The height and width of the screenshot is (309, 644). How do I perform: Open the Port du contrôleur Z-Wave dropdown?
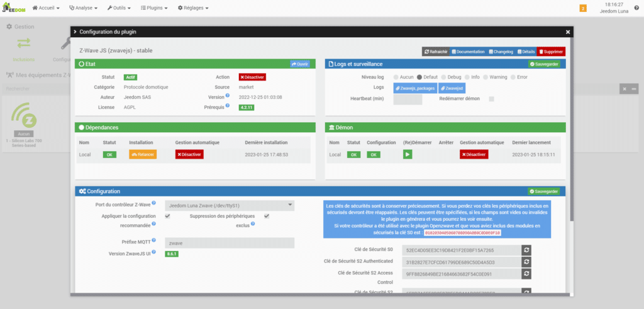pos(230,205)
